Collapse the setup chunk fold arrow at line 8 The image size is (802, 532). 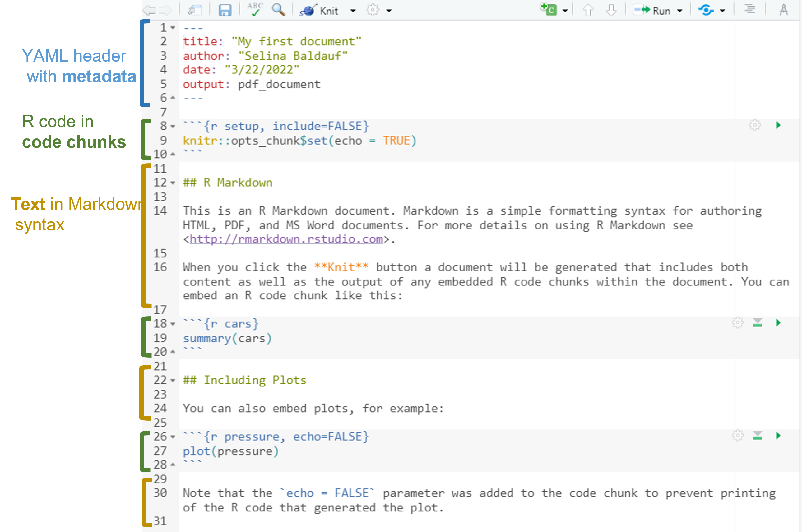(173, 127)
